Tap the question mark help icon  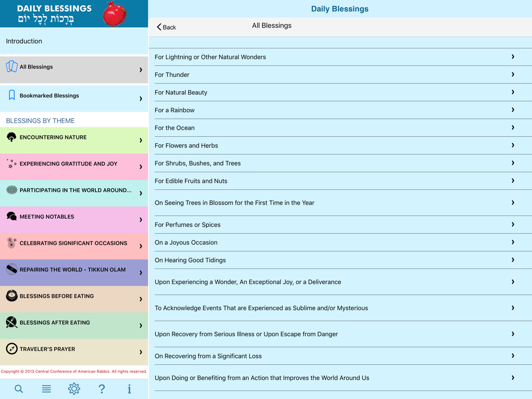(102, 389)
